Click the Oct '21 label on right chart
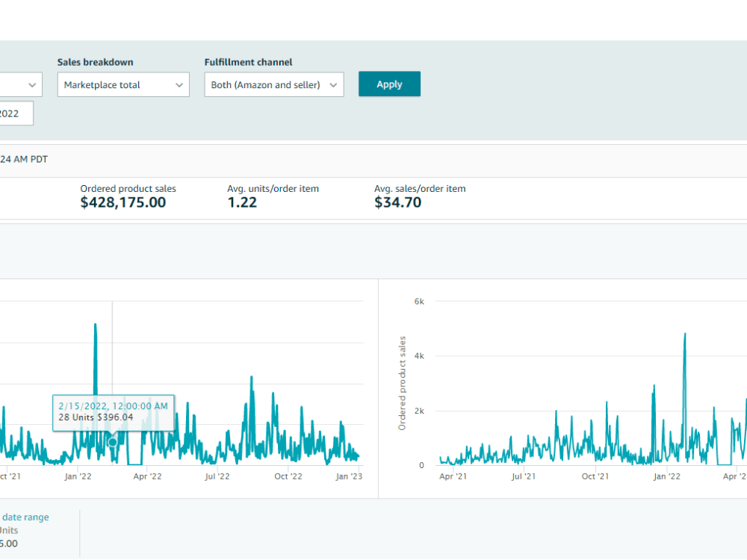Image resolution: width=747 pixels, height=560 pixels. (x=595, y=476)
